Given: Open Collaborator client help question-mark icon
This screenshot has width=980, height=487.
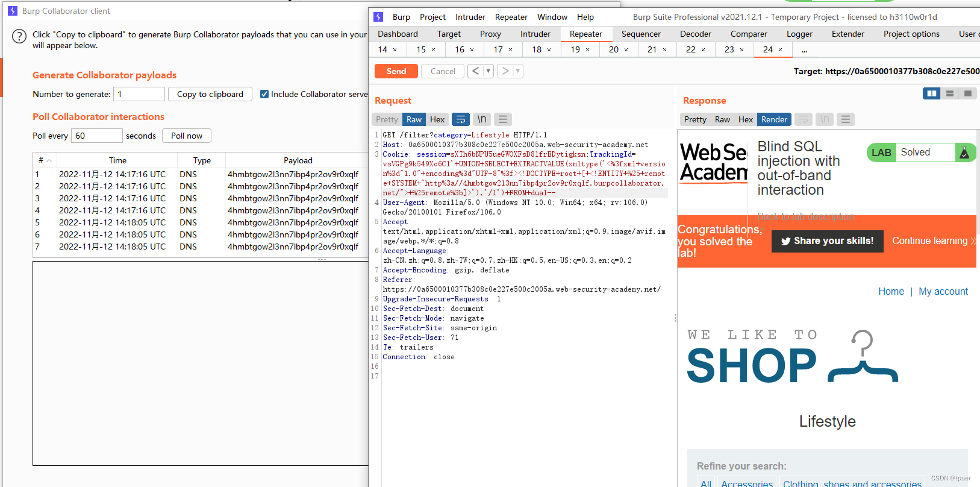Looking at the screenshot, I should (19, 36).
